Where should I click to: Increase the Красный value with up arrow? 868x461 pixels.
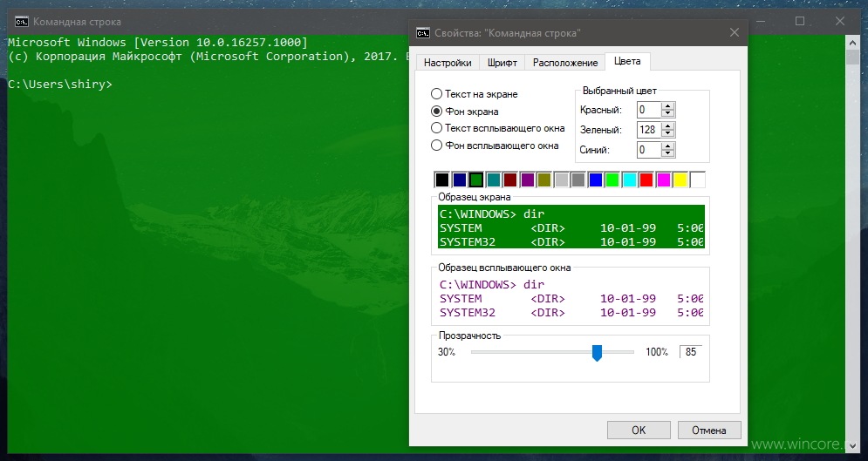click(667, 106)
